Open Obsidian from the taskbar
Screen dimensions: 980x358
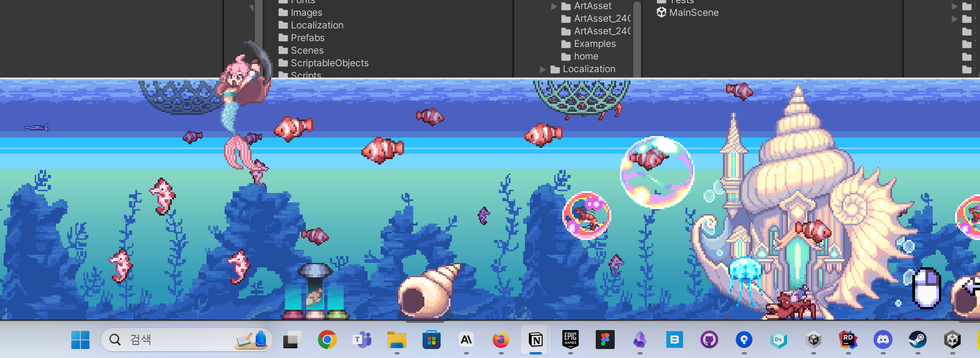[x=640, y=340]
